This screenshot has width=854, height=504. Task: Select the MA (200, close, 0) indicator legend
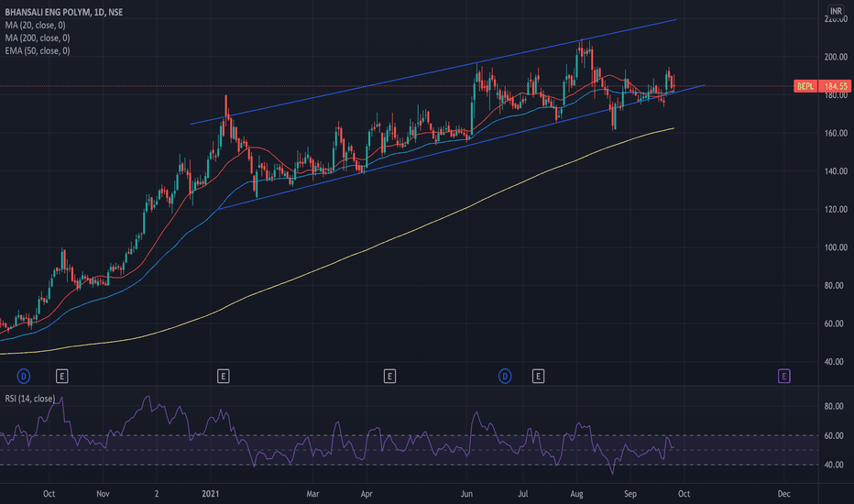[x=38, y=38]
